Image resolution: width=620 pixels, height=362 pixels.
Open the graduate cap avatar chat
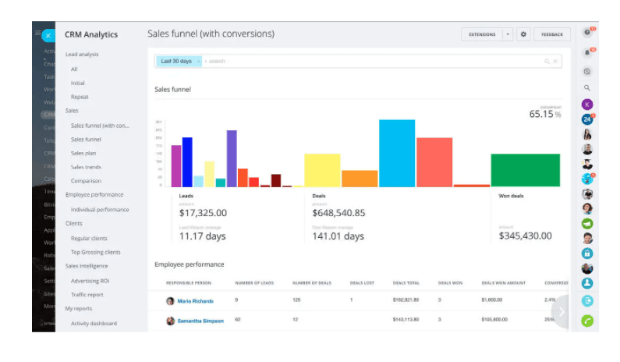click(587, 164)
